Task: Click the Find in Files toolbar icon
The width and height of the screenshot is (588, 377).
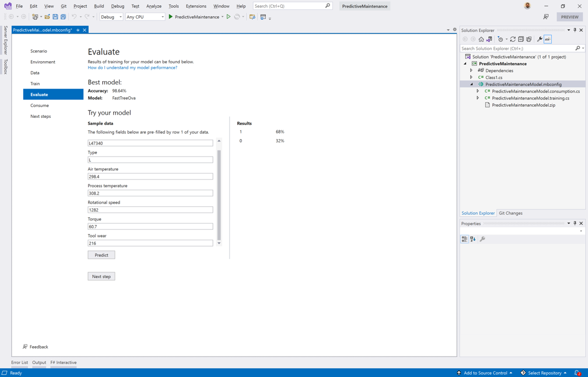Action: pos(253,17)
